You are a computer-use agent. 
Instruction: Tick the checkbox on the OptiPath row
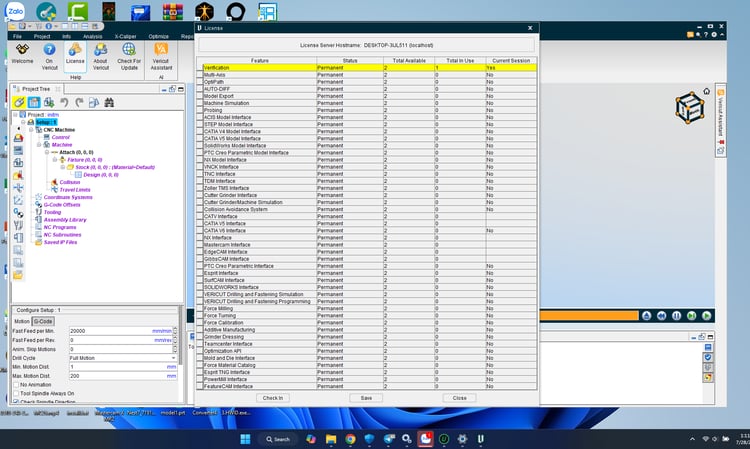(200, 82)
